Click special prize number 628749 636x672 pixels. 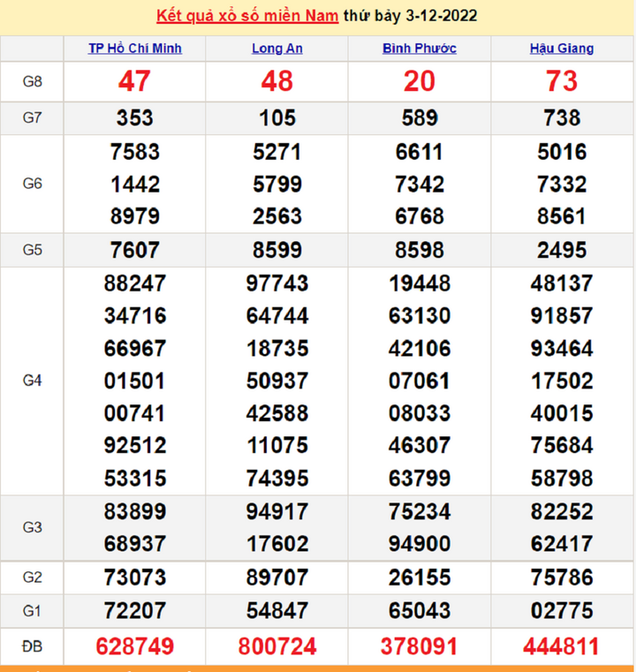tap(135, 646)
